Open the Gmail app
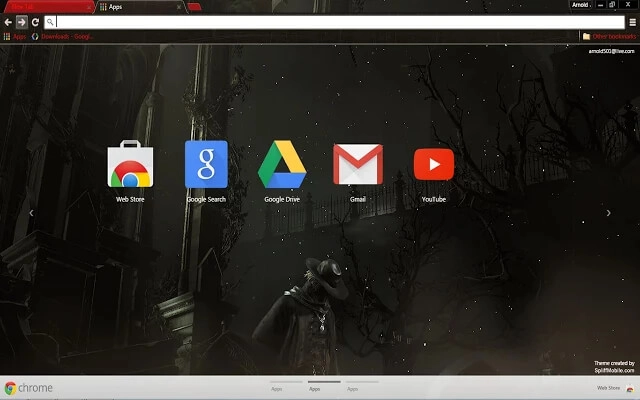The width and height of the screenshot is (640, 400). coord(358,164)
